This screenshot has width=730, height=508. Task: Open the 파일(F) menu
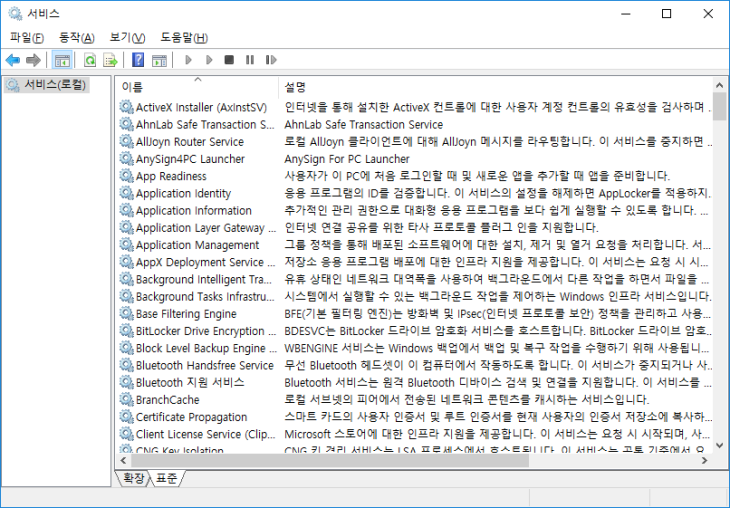(x=26, y=38)
